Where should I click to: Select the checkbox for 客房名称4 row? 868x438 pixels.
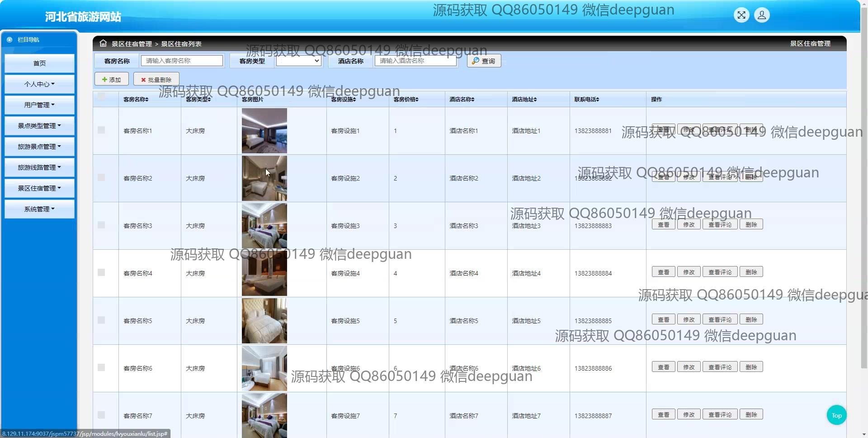[101, 272]
